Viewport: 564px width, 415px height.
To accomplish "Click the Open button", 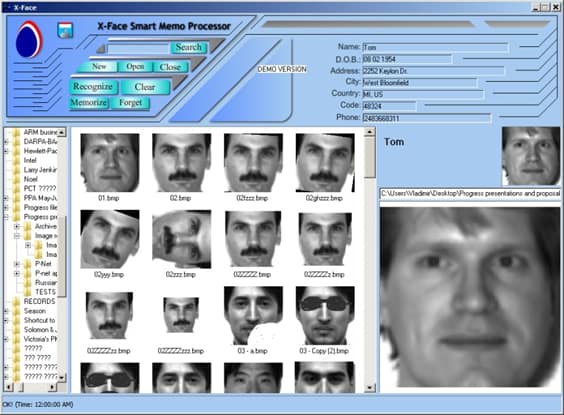I will click(135, 67).
